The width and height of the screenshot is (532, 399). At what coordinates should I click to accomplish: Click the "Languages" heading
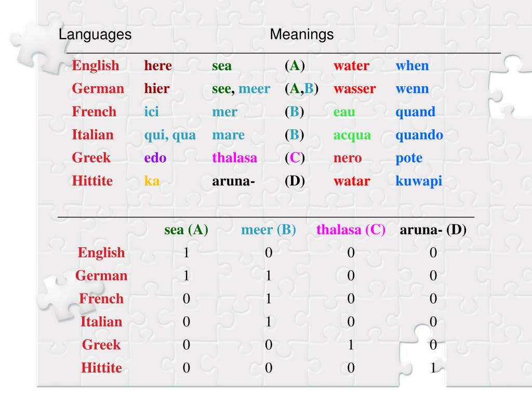(x=95, y=35)
